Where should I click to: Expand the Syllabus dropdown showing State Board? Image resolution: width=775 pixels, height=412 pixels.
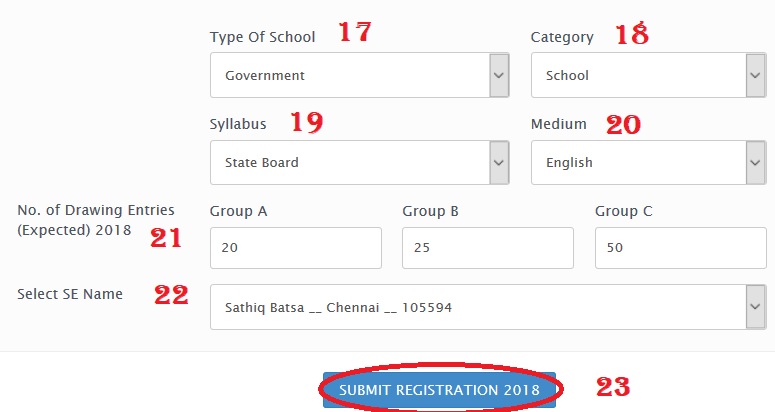(x=359, y=162)
